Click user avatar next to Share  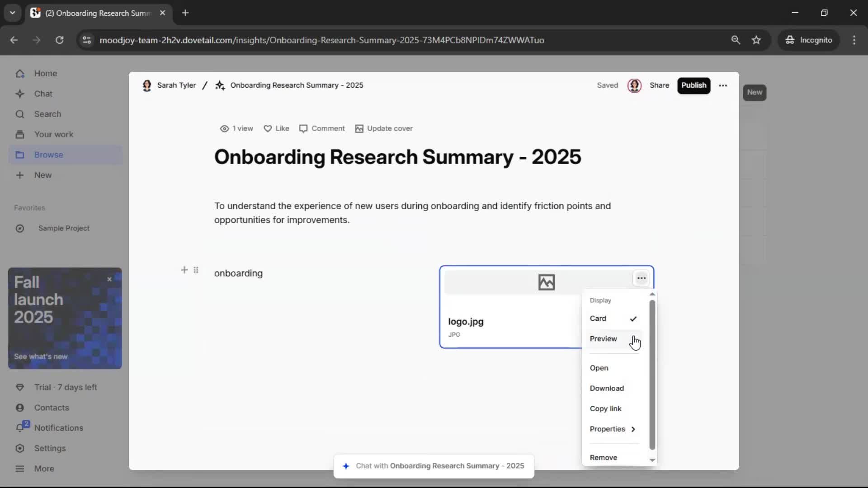634,85
